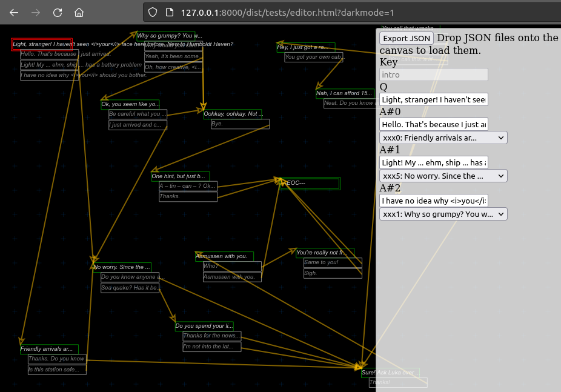Click the A#2 answer text input
This screenshot has height=392, width=561.
click(433, 201)
